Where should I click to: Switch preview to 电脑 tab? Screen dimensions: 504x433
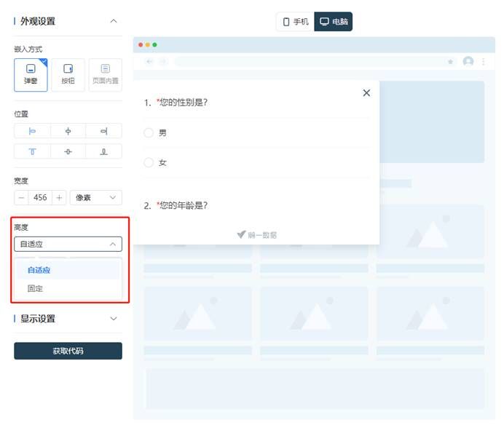334,22
